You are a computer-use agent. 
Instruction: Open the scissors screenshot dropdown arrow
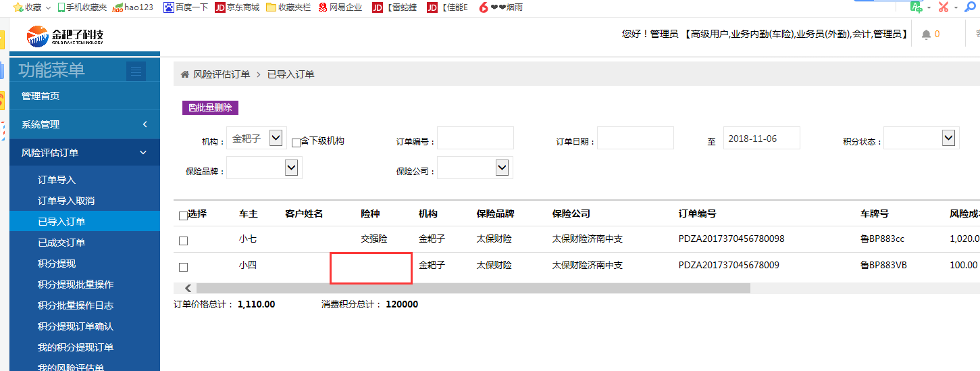956,7
